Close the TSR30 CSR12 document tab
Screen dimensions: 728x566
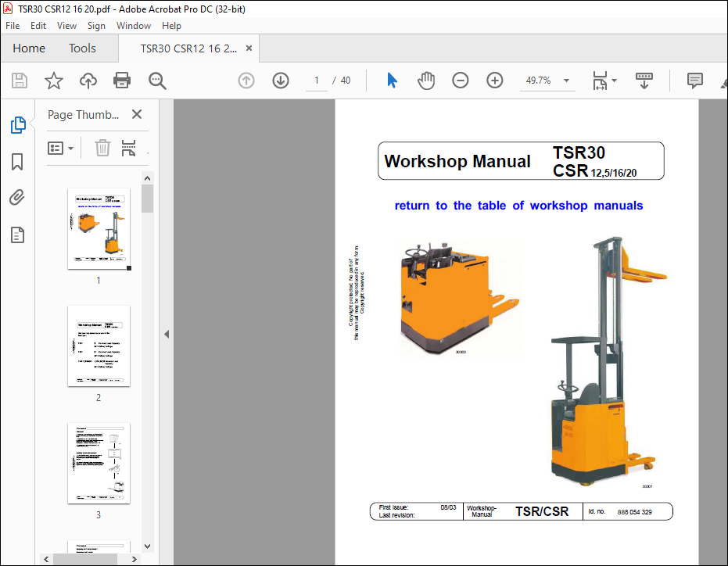click(x=249, y=48)
